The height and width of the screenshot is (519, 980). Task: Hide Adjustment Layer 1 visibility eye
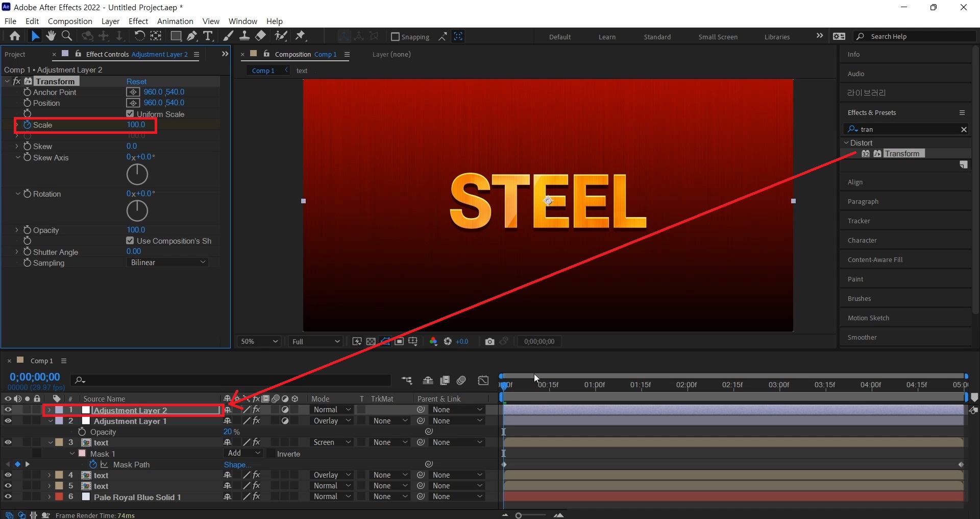click(x=8, y=420)
